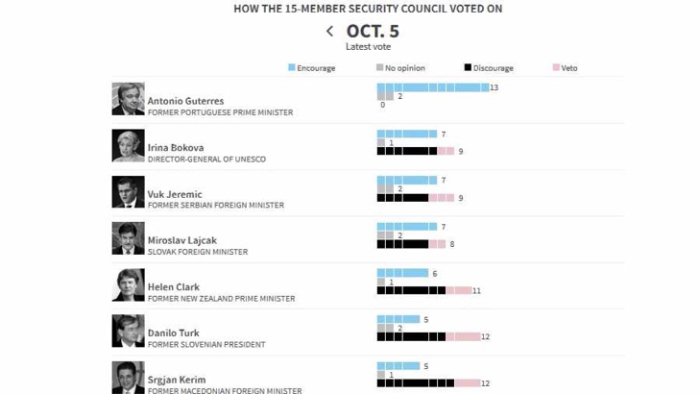Open Helen Clark portrait photo

click(128, 285)
